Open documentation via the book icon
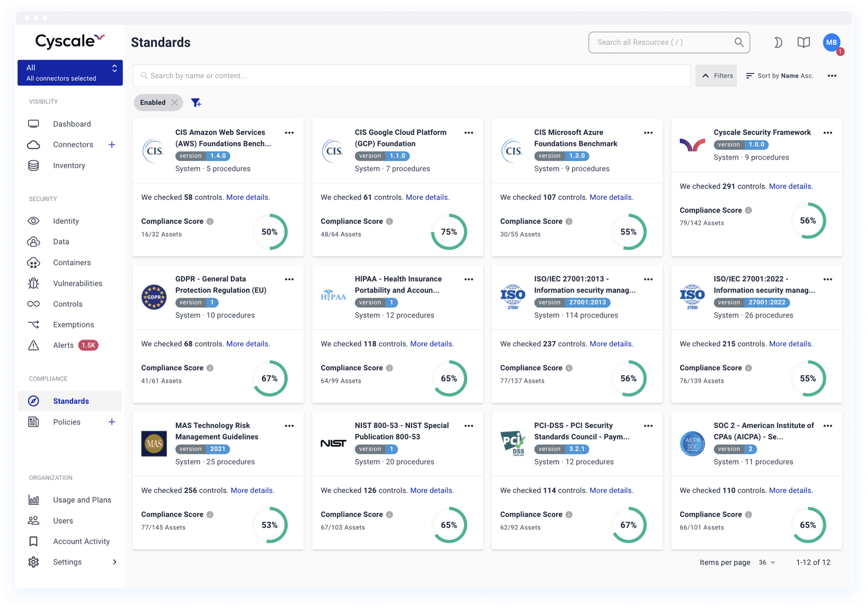 pyautogui.click(x=803, y=42)
